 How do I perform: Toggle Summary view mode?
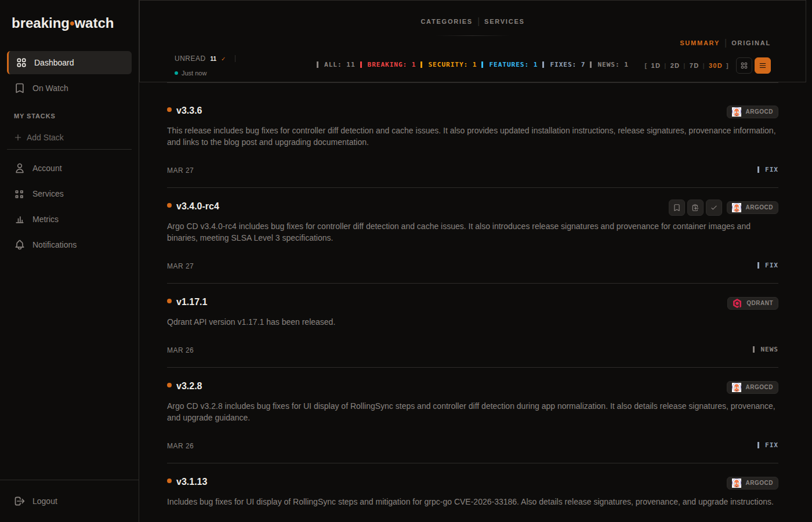(699, 43)
